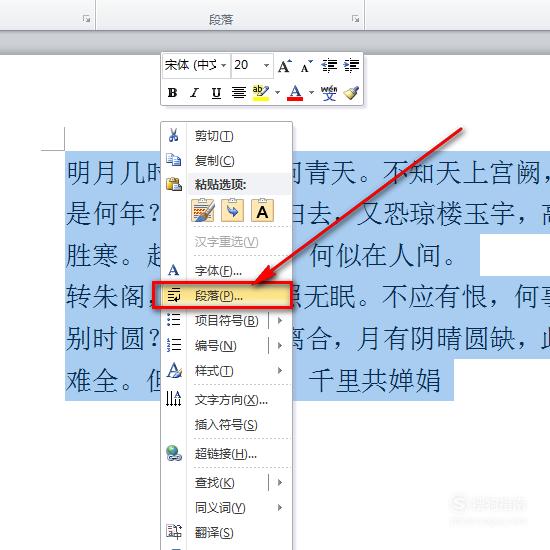This screenshot has width=550, height=550.
Task: Toggle Italic formatting in mini toolbar
Action: coord(194,93)
